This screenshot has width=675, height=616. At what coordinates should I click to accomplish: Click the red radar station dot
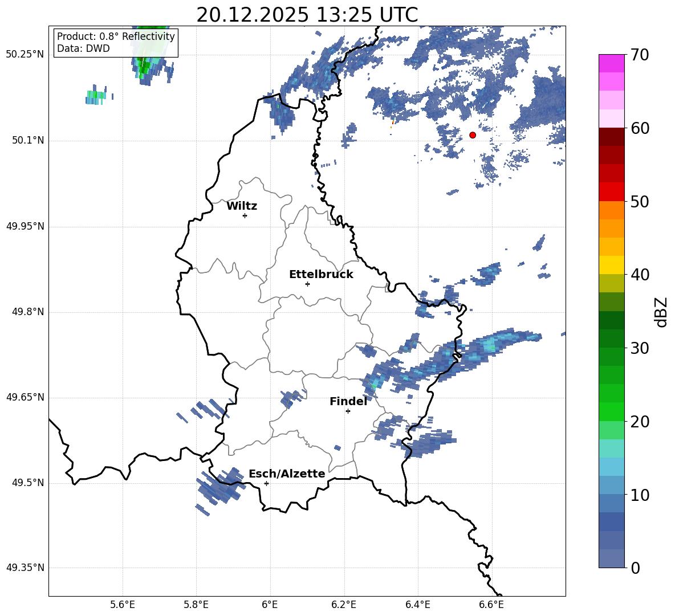point(473,135)
